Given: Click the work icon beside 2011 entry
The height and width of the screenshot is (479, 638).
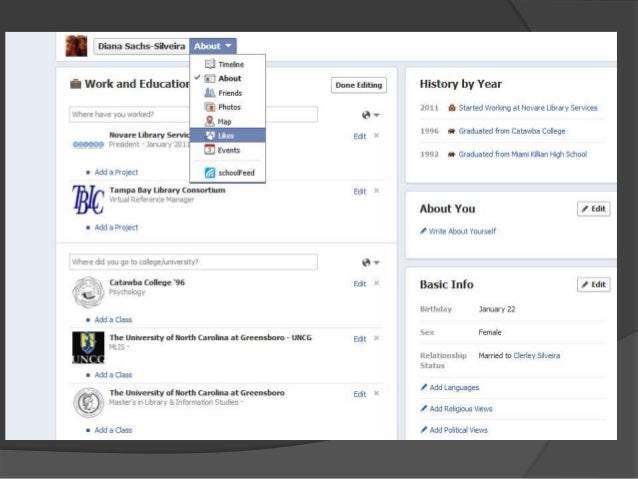Looking at the screenshot, I should (x=451, y=108).
